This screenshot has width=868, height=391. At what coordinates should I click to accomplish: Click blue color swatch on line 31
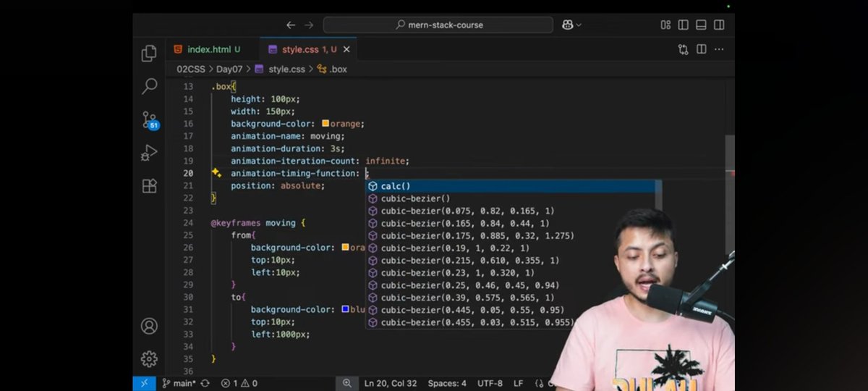(x=345, y=309)
